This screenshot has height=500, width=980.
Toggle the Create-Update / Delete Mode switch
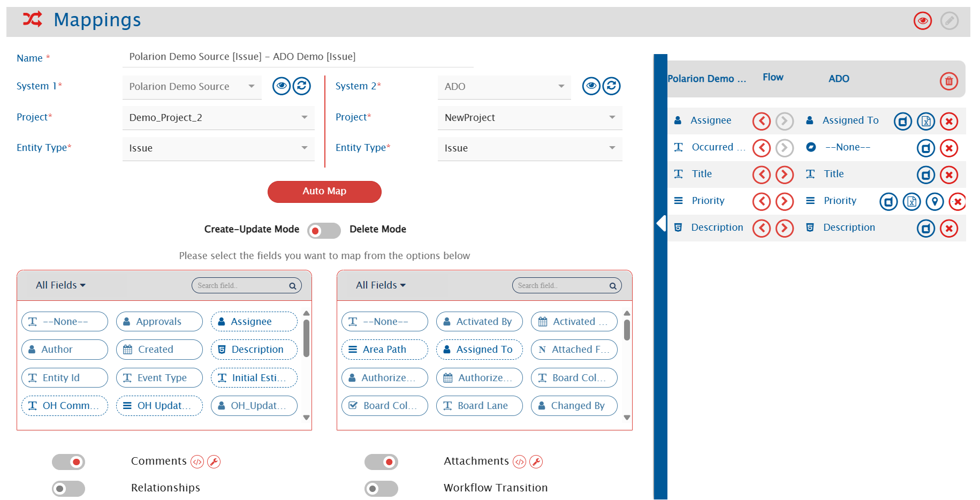coord(324,231)
